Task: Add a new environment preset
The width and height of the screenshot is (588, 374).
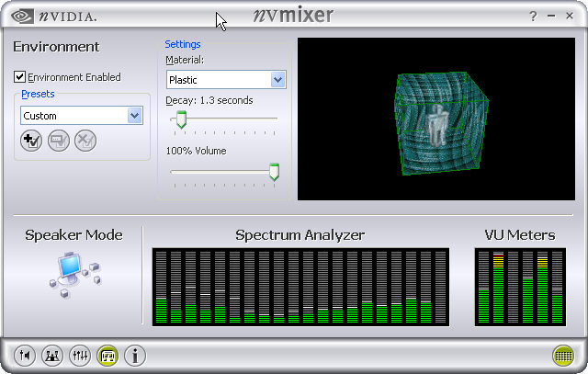Action: (x=31, y=141)
